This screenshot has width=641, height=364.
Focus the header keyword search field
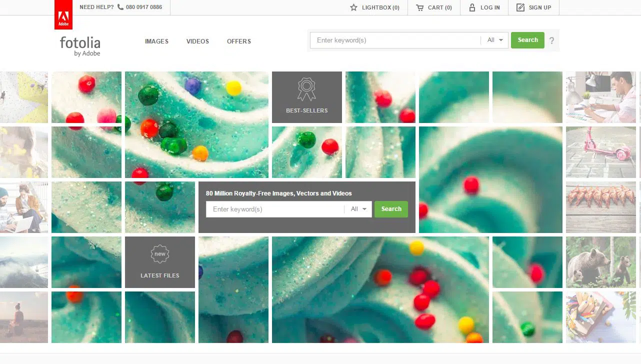[x=395, y=40]
